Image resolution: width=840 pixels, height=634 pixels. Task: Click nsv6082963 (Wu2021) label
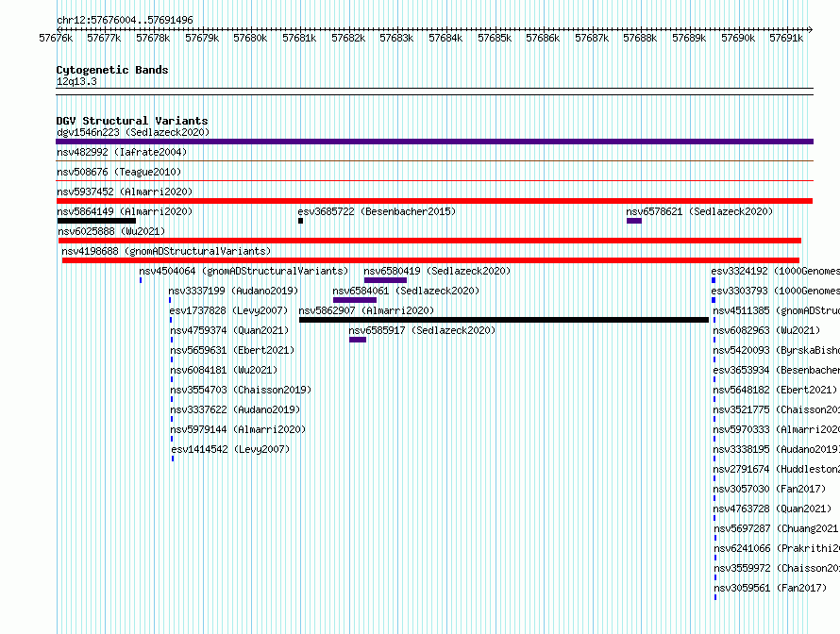(x=766, y=330)
